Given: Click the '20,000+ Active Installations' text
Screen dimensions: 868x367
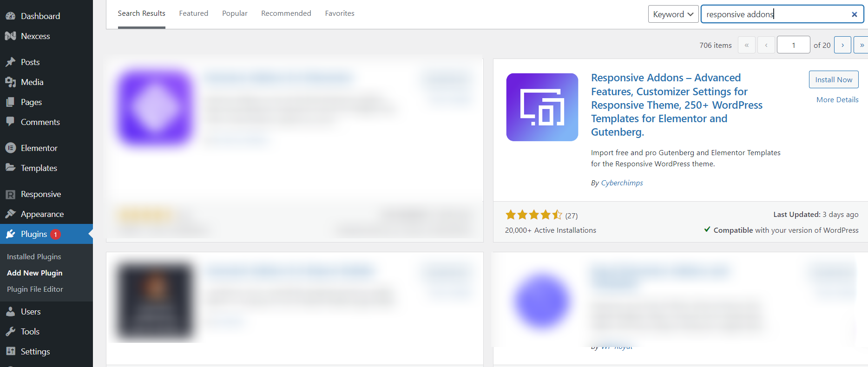Looking at the screenshot, I should coord(551,230).
